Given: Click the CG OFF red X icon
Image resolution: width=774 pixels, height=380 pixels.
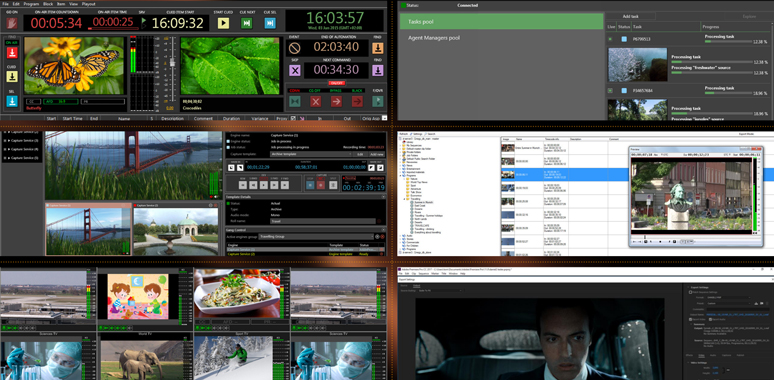Looking at the screenshot, I should point(315,101).
